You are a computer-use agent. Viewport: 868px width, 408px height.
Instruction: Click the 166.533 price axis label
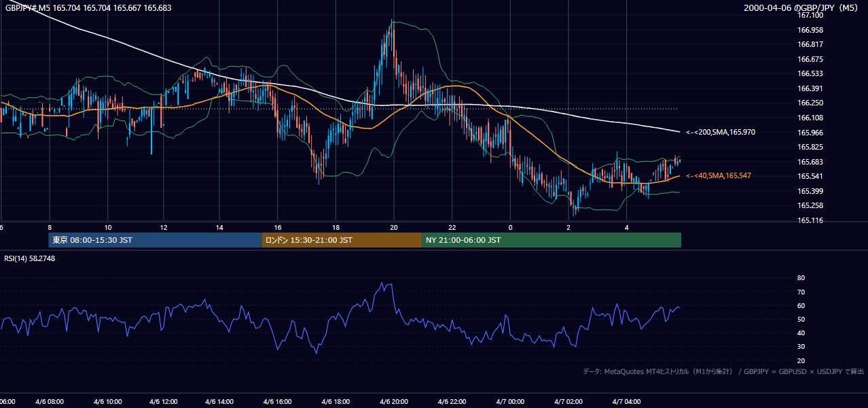(810, 73)
